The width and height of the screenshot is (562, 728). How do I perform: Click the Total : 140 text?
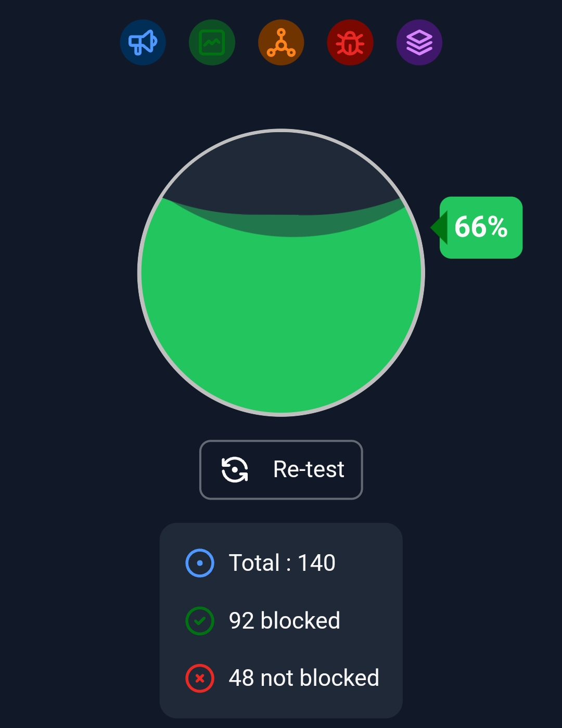click(x=282, y=563)
